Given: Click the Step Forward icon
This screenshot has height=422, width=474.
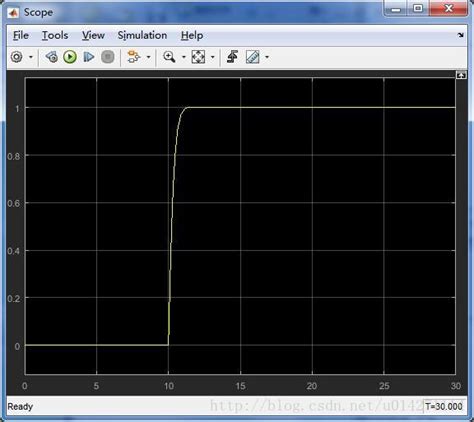Looking at the screenshot, I should pyautogui.click(x=89, y=57).
